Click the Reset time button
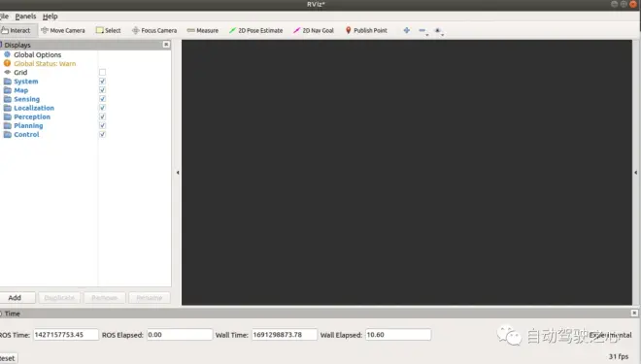The height and width of the screenshot is (364, 641). tap(8, 358)
